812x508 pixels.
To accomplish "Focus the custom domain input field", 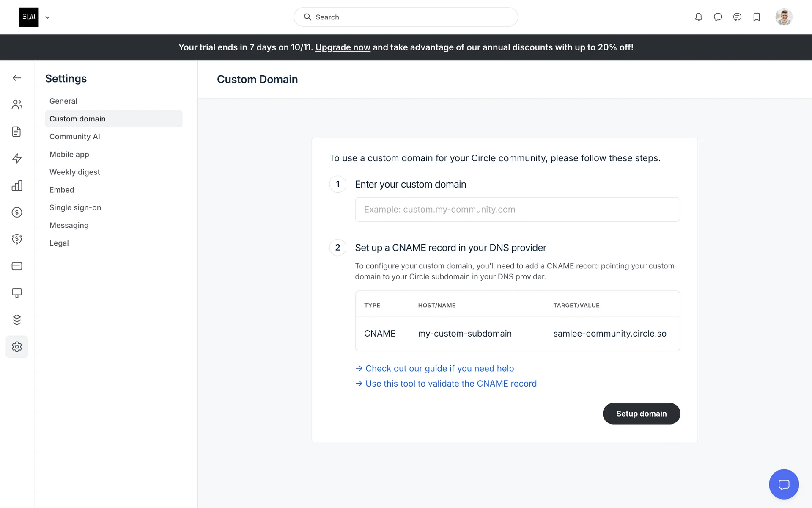I will [517, 209].
